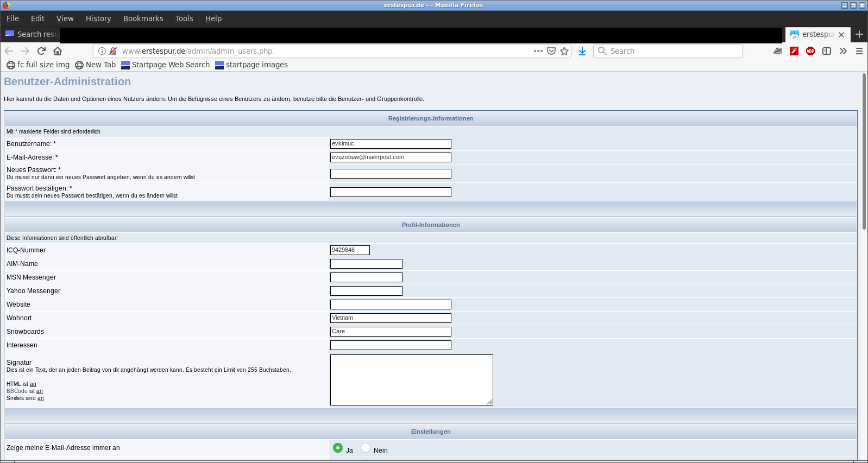Show the sidebars icon
This screenshot has width=868, height=463.
pyautogui.click(x=827, y=51)
